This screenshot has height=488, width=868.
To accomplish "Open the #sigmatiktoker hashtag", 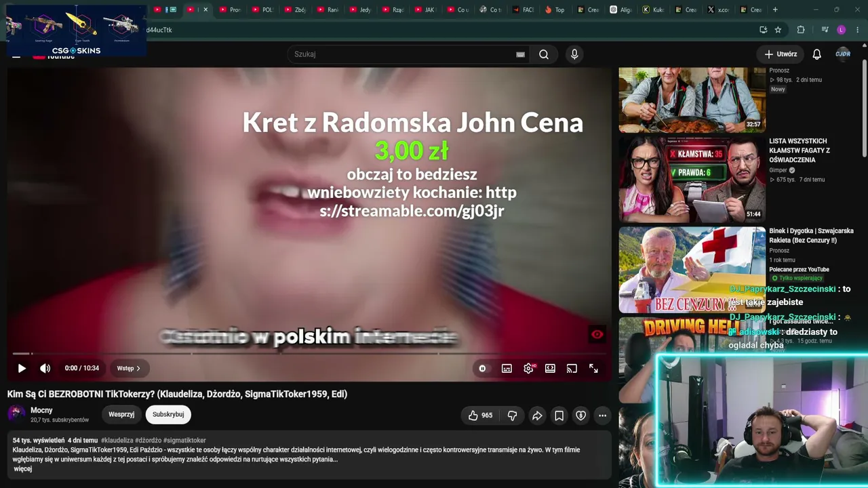I will tap(184, 441).
